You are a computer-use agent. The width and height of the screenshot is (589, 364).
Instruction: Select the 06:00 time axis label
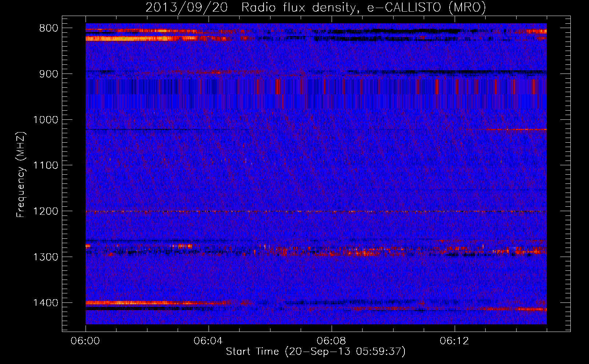(x=86, y=341)
